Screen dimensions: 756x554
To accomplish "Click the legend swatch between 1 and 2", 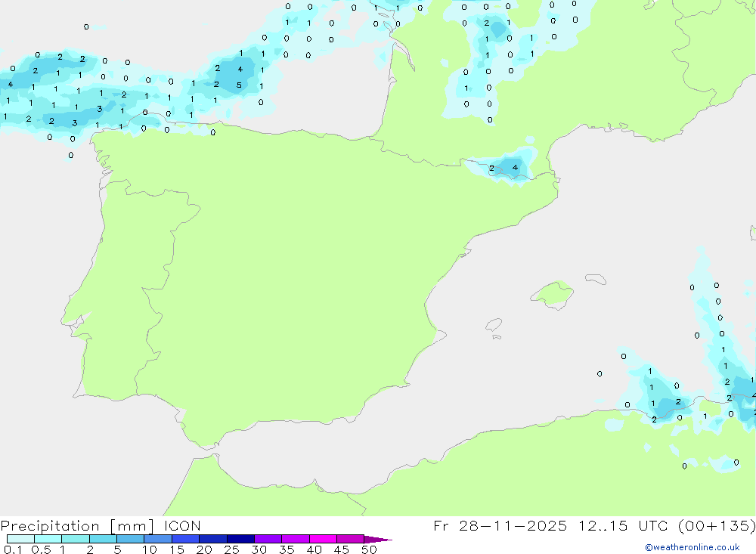I will click(x=75, y=539).
